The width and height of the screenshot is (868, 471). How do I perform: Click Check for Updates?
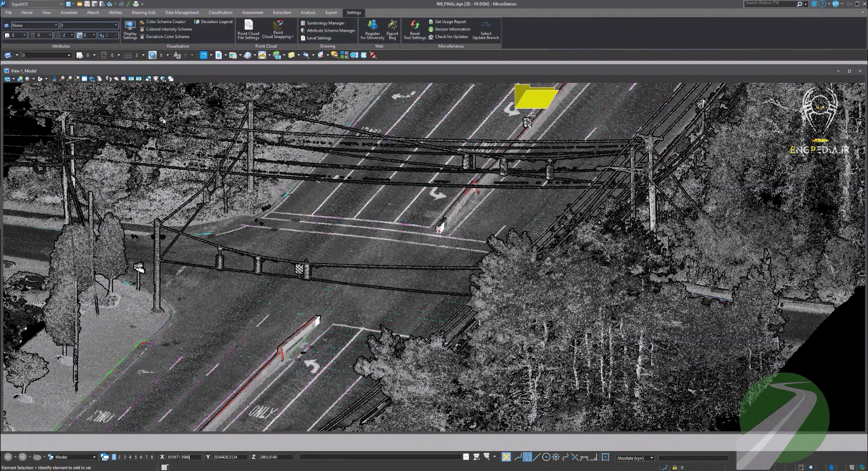click(x=451, y=37)
